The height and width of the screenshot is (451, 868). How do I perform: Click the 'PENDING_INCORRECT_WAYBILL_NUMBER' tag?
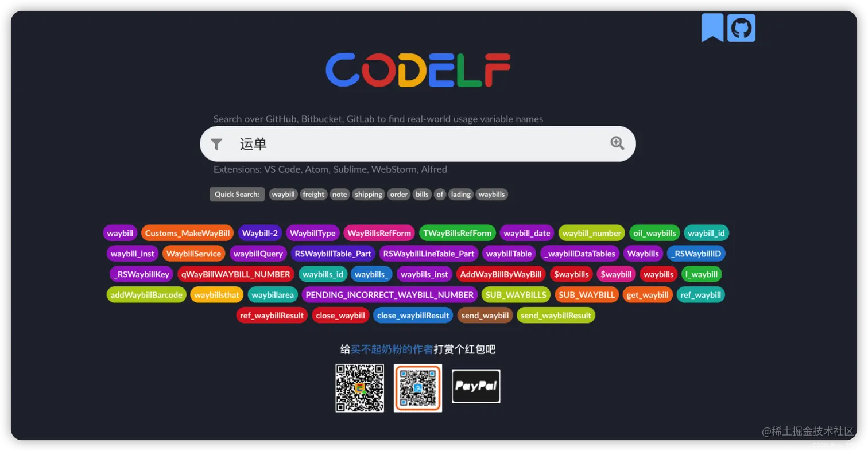390,294
